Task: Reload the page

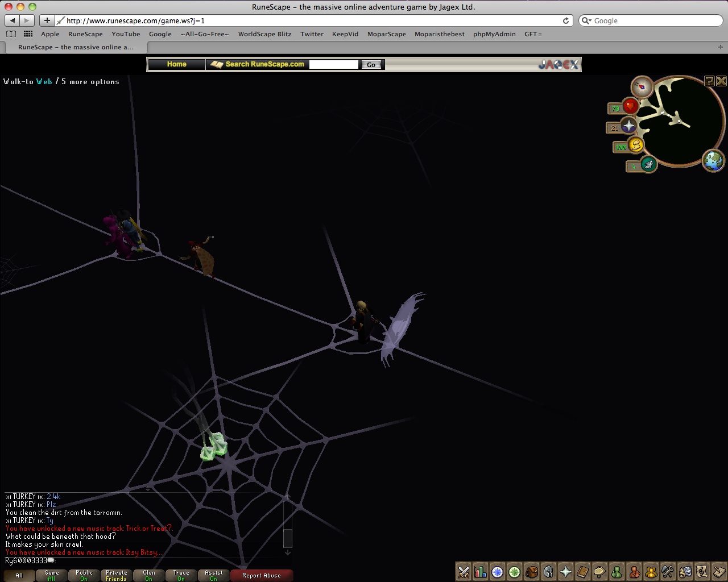Action: (x=565, y=20)
